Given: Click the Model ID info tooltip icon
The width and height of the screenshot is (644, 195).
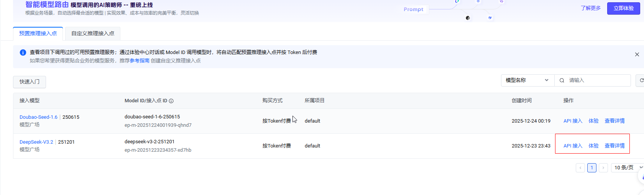Looking at the screenshot, I should point(171,101).
